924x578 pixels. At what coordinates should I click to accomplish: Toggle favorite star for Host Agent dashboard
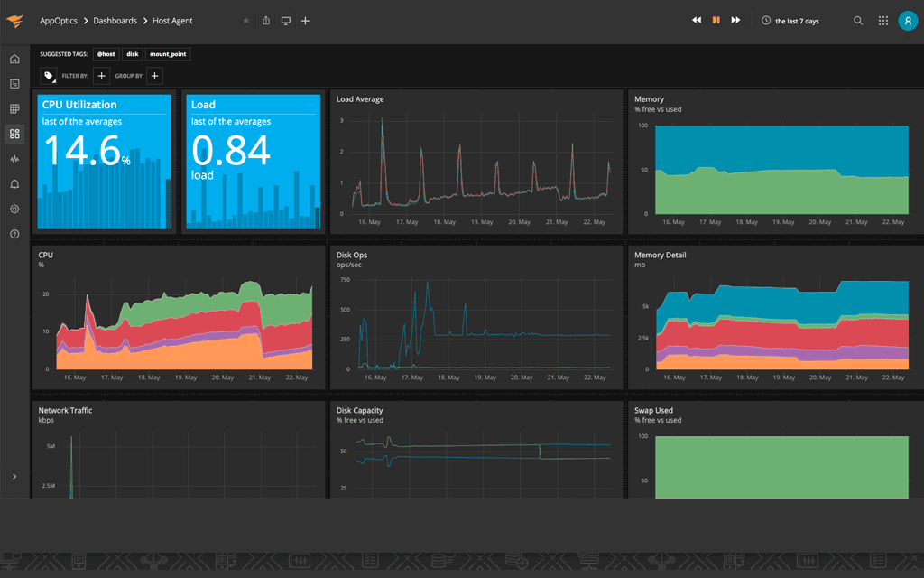(246, 21)
